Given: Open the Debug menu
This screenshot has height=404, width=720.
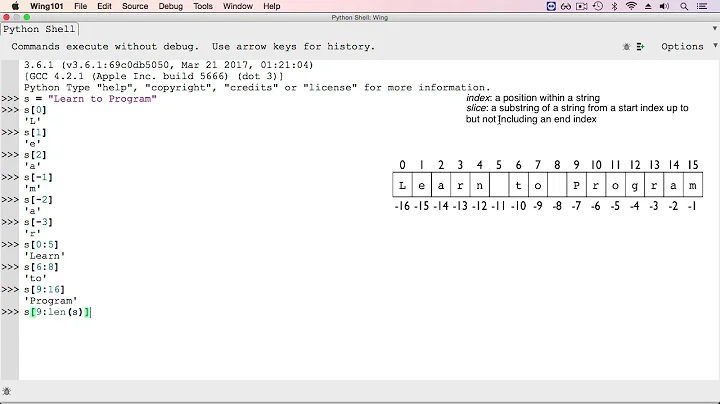Looking at the screenshot, I should (170, 6).
